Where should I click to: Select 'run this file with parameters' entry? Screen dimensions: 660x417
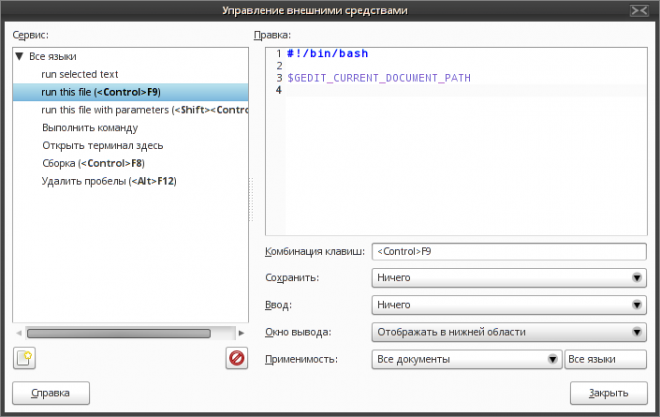tap(140, 110)
